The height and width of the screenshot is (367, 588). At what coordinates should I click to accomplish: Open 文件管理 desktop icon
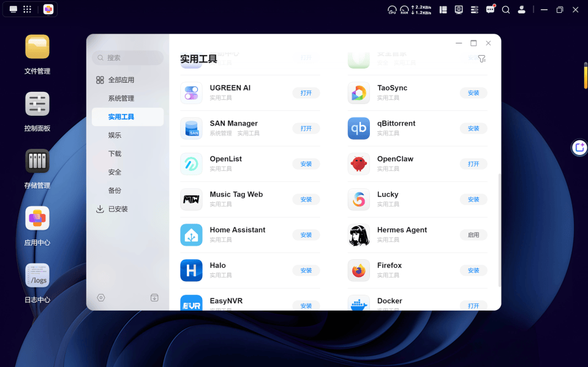point(37,47)
